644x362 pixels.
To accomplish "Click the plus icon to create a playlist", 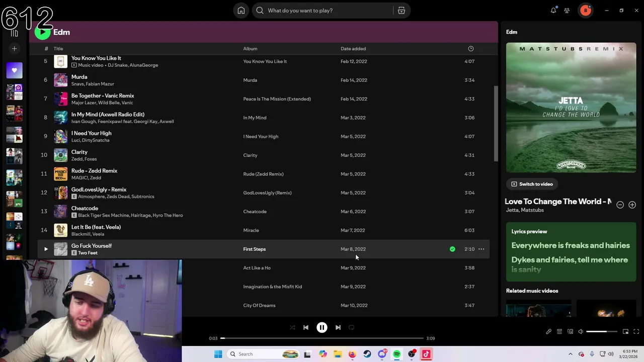I will click(x=14, y=49).
